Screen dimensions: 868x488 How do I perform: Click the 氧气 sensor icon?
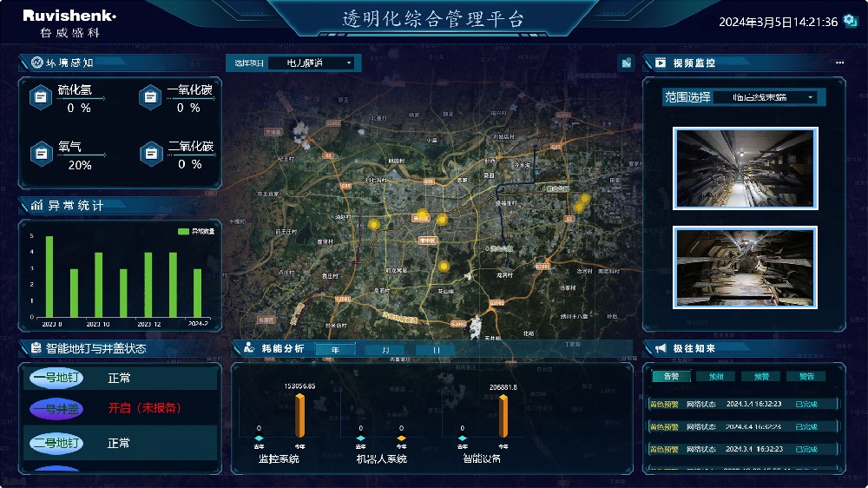pos(40,154)
